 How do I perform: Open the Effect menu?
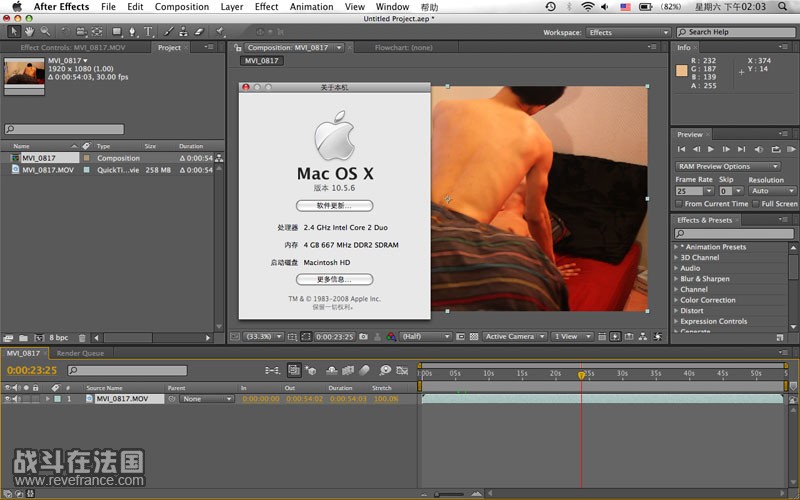(x=266, y=7)
